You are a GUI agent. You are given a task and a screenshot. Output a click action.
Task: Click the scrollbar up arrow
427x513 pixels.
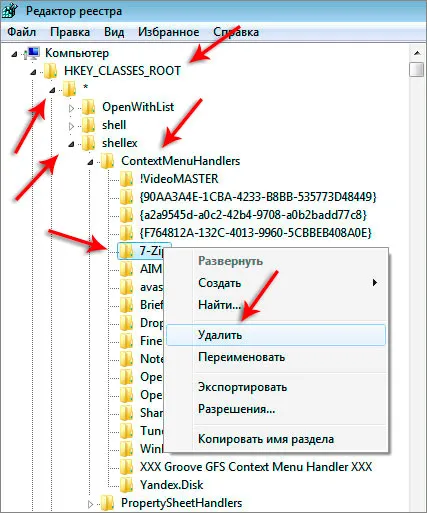click(417, 53)
